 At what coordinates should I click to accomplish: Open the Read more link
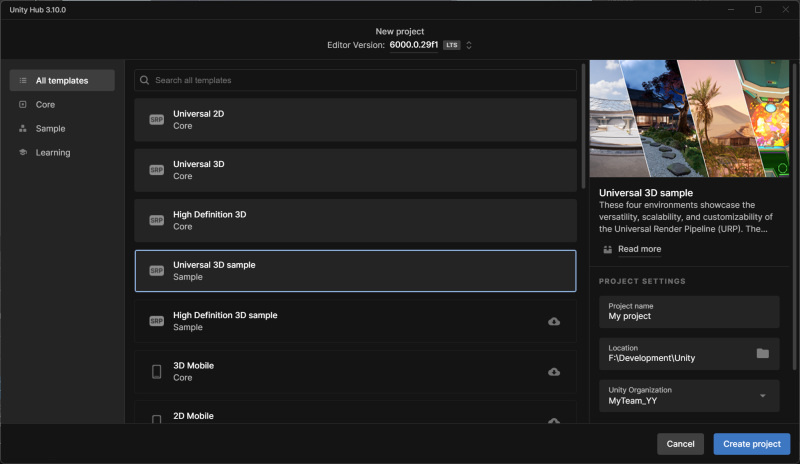[x=639, y=249]
